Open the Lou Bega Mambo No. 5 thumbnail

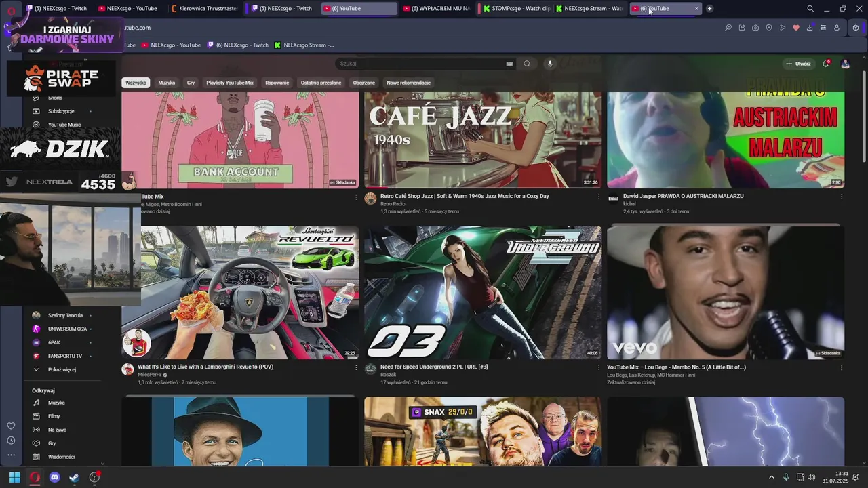[x=726, y=292]
